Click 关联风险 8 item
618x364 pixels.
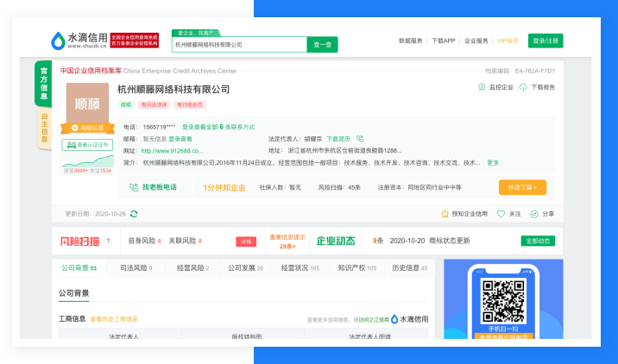tap(186, 241)
